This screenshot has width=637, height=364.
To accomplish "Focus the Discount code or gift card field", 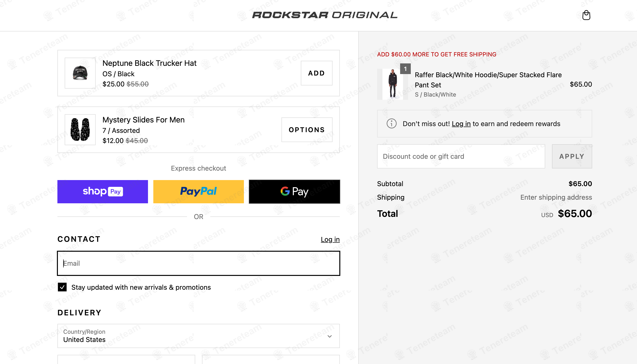I will (x=461, y=156).
